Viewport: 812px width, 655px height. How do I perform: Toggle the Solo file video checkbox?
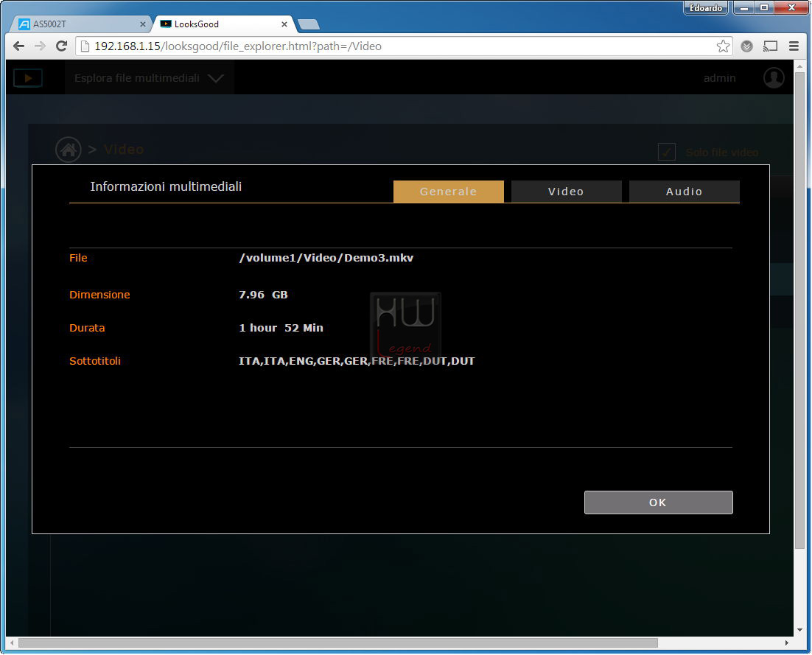tap(667, 153)
